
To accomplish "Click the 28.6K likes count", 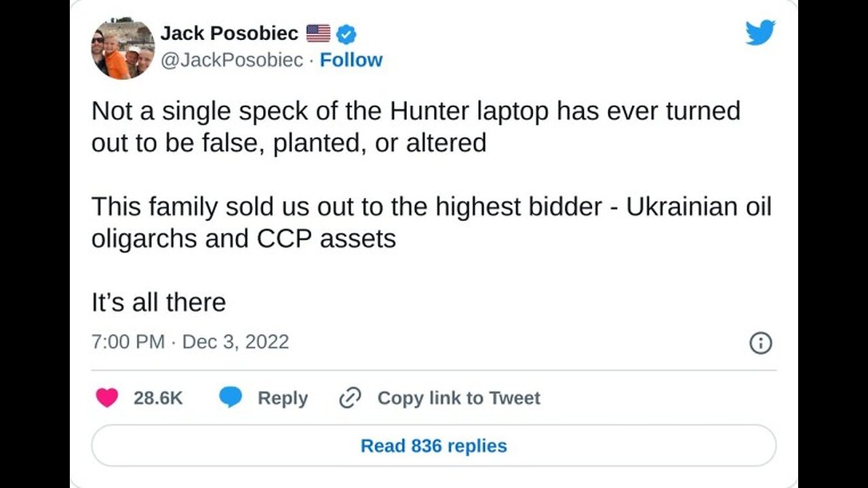I will 158,398.
